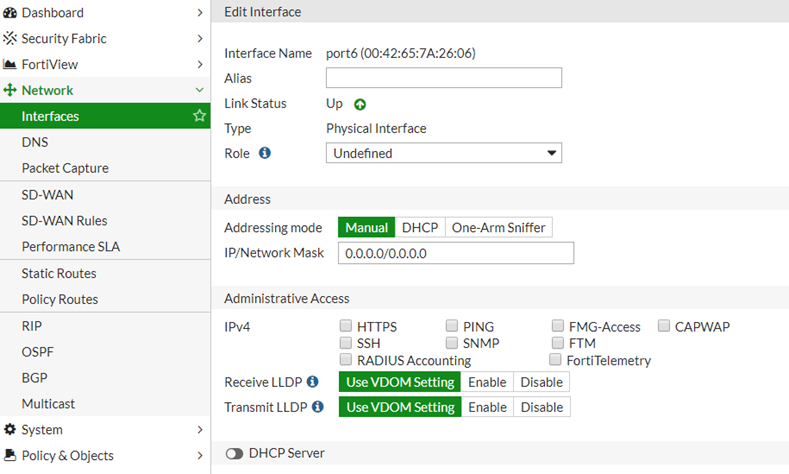Open the Role dropdown
The width and height of the screenshot is (789, 474).
point(444,154)
